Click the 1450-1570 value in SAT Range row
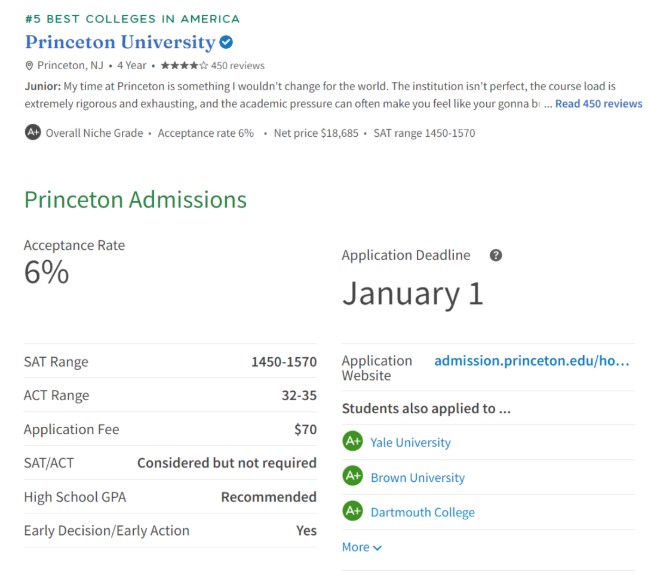 pos(284,362)
